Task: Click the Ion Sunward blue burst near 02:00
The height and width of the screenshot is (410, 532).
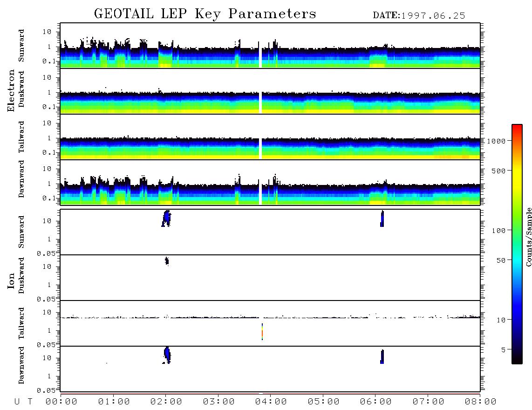Action: (166, 219)
